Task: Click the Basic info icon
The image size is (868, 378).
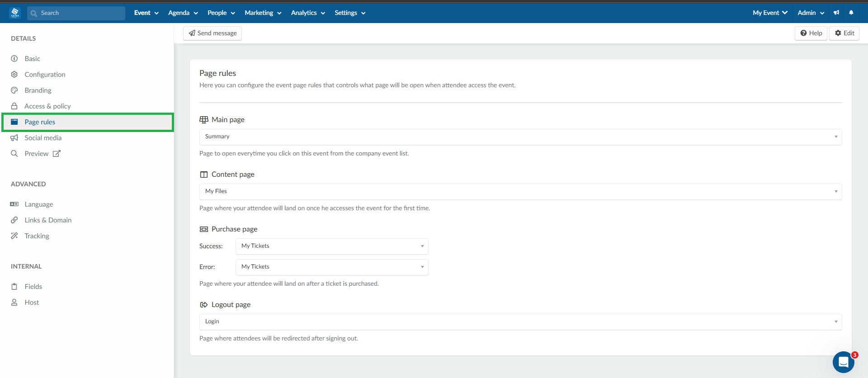Action: click(14, 58)
